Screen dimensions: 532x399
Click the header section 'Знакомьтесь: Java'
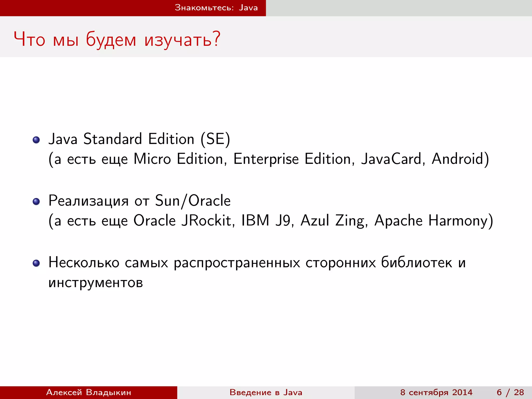(216, 8)
